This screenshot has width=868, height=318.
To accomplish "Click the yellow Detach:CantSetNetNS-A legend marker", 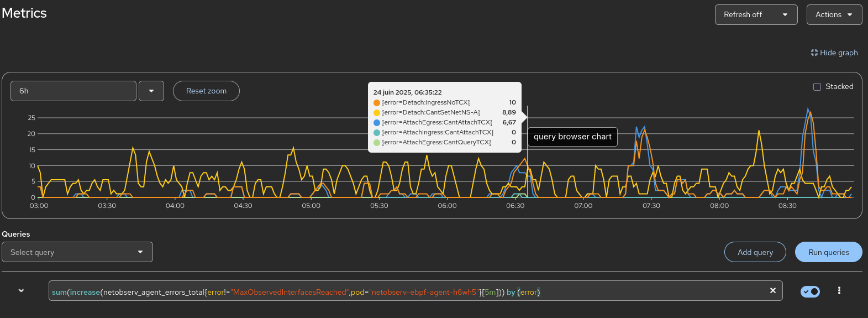I will tap(377, 113).
